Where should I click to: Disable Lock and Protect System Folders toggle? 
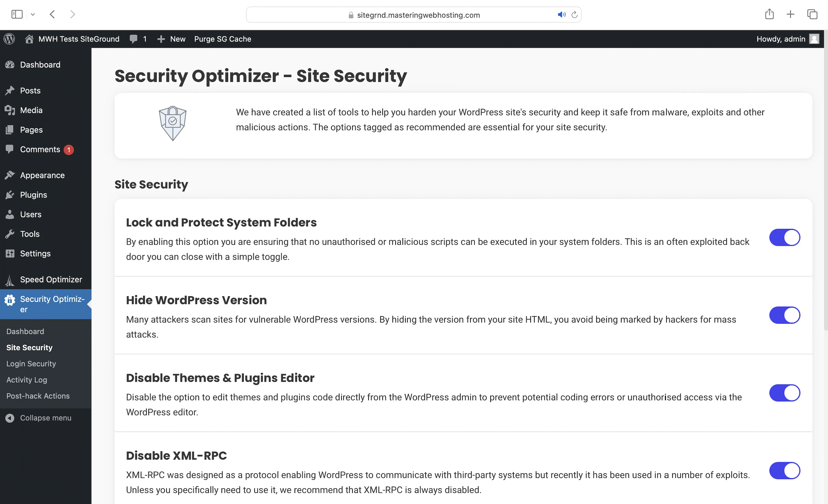[x=784, y=238]
